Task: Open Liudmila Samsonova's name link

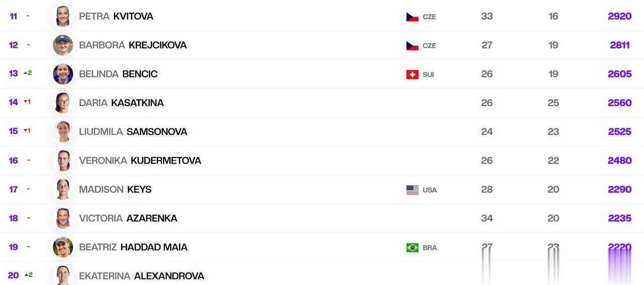Action: (x=133, y=131)
